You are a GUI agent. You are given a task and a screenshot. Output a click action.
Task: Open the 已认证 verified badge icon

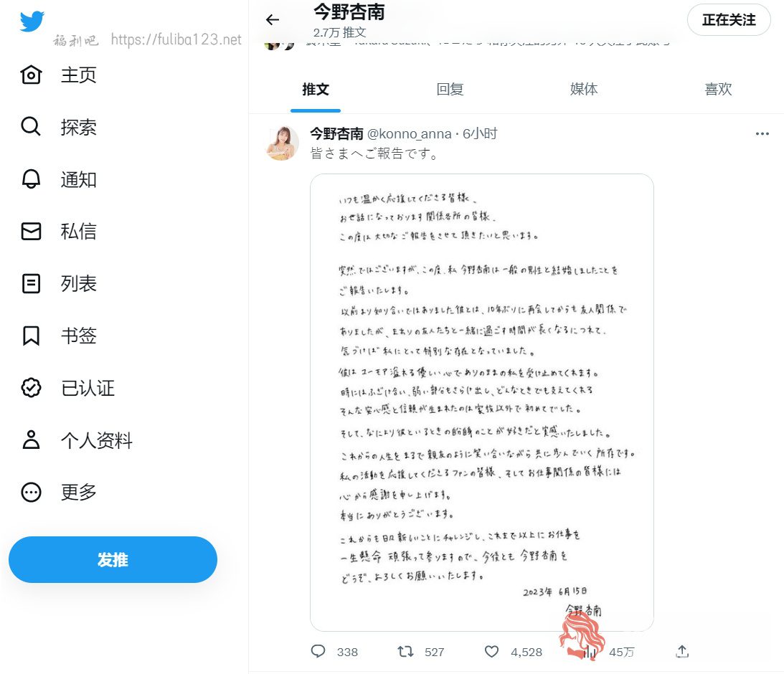pyautogui.click(x=31, y=388)
